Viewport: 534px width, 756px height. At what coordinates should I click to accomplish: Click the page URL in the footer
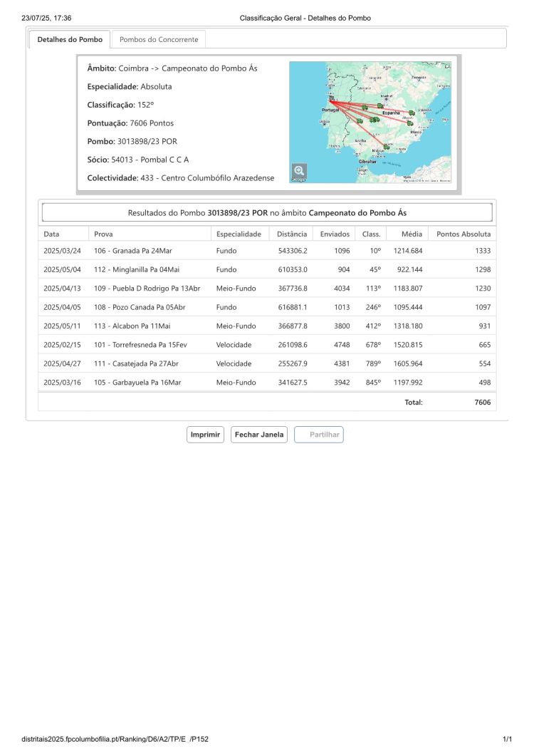[x=115, y=739]
